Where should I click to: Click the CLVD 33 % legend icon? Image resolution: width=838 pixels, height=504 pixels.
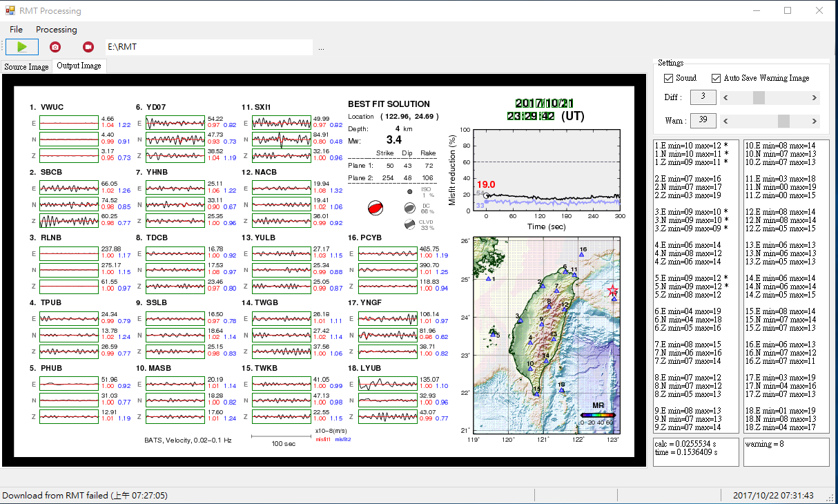click(x=409, y=224)
